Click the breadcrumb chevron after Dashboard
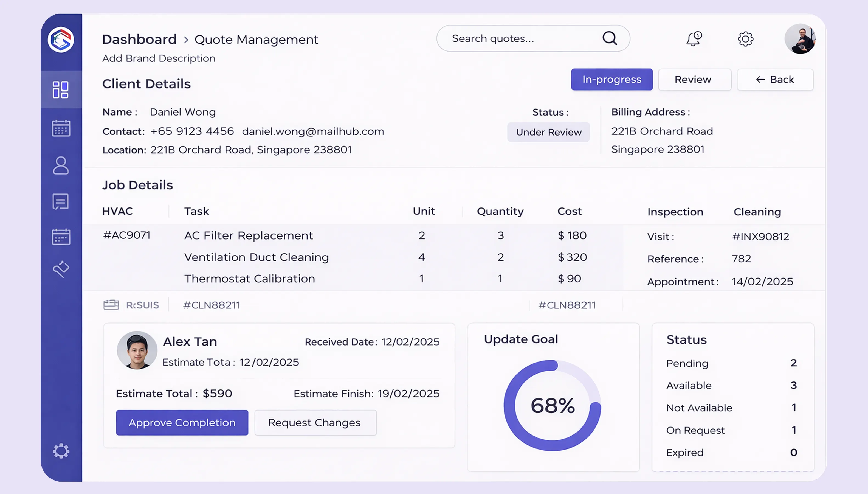Image resolution: width=868 pixels, height=494 pixels. pos(186,40)
